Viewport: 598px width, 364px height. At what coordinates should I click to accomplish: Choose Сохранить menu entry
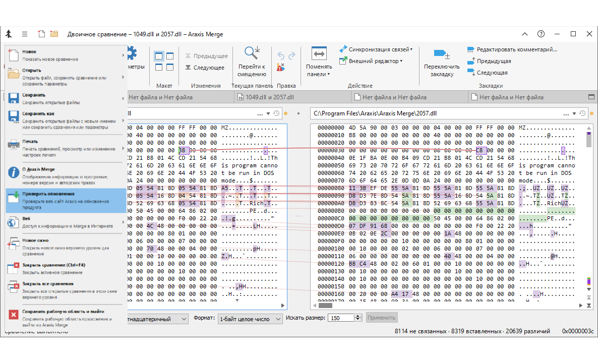(66, 98)
